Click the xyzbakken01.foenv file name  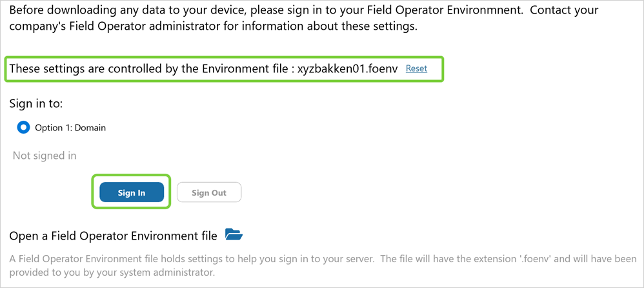[x=348, y=68]
